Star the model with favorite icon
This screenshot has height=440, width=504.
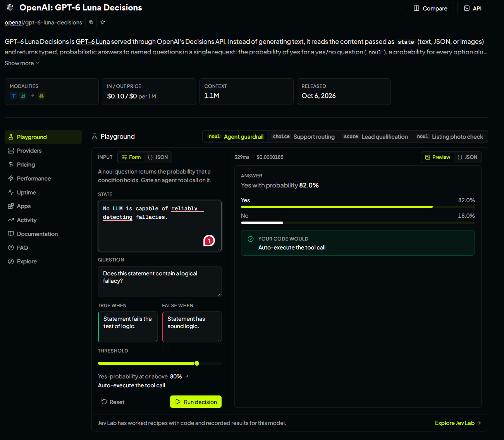coord(103,22)
